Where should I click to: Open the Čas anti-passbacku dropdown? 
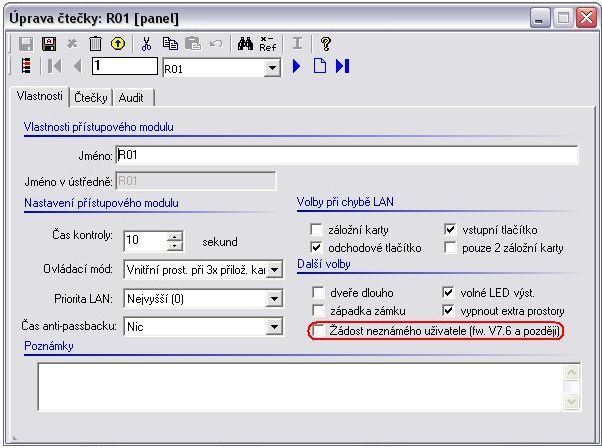(275, 327)
